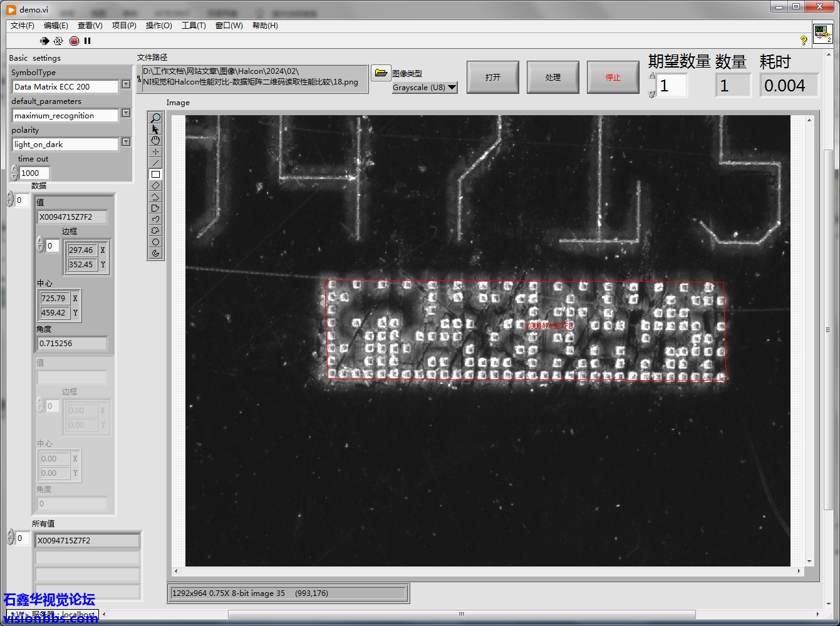Click maximum_recognition combo box
The image size is (840, 626).
tap(65, 116)
